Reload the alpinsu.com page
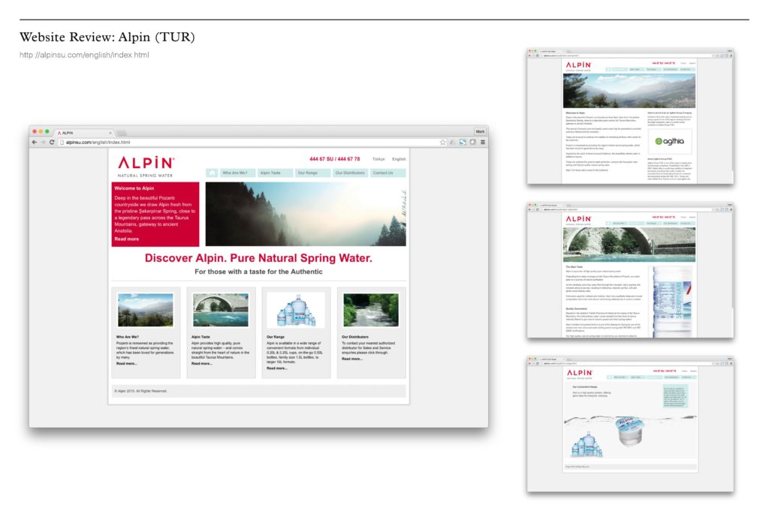 tap(52, 142)
